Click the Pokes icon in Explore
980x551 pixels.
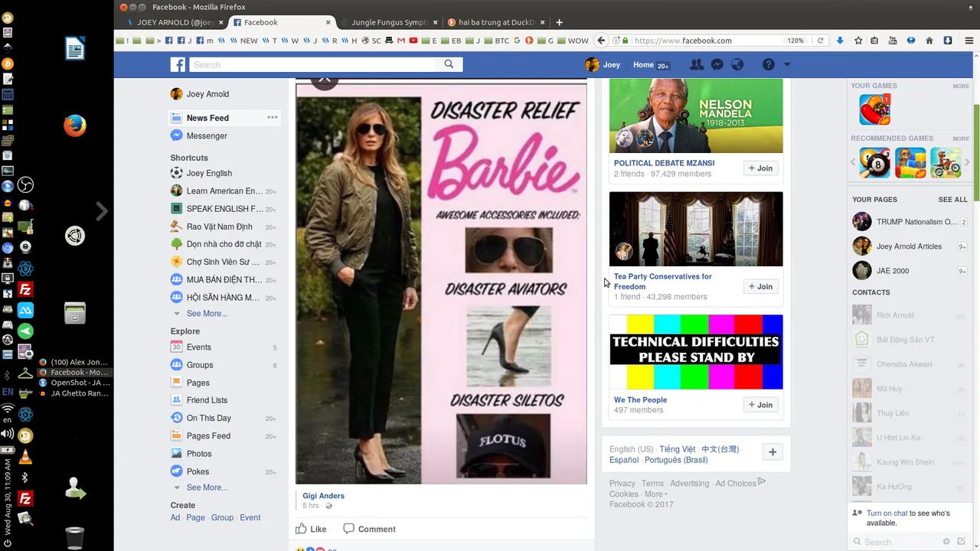(177, 471)
